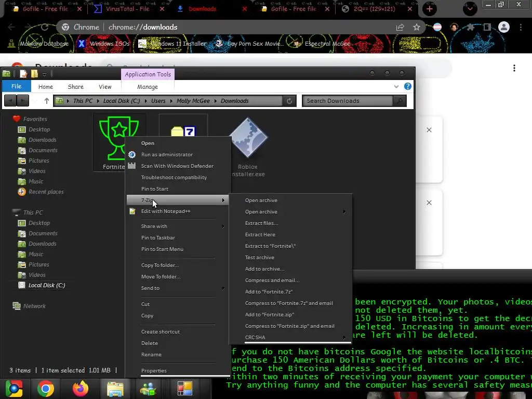Expand the Open archive submenu arrow
This screenshot has width=532, height=399.
click(x=344, y=212)
